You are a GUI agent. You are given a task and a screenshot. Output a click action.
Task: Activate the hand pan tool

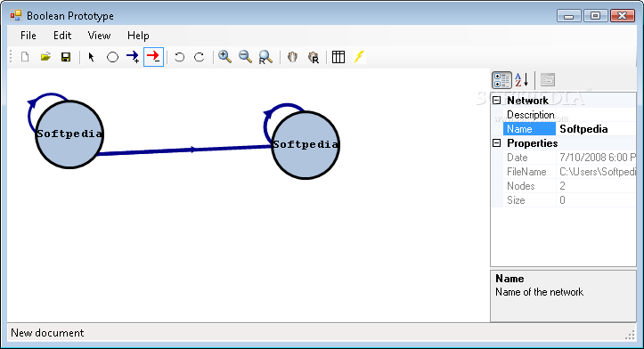292,57
